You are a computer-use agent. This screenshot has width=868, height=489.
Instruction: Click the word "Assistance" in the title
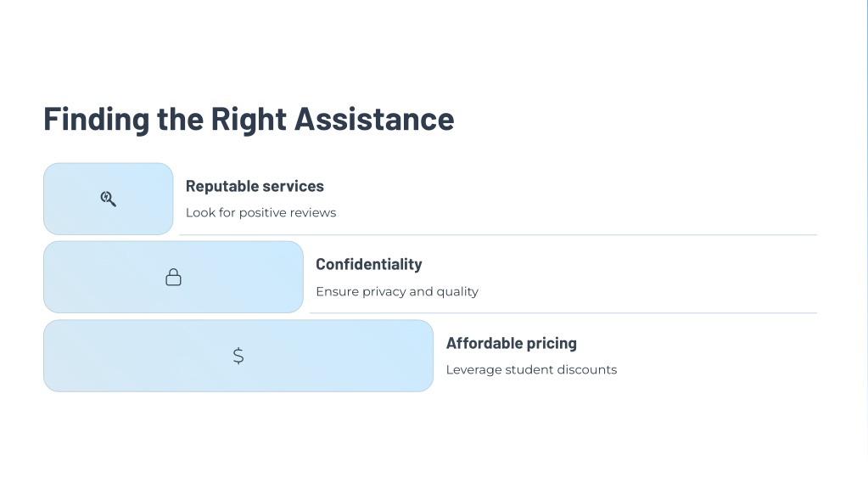click(374, 119)
